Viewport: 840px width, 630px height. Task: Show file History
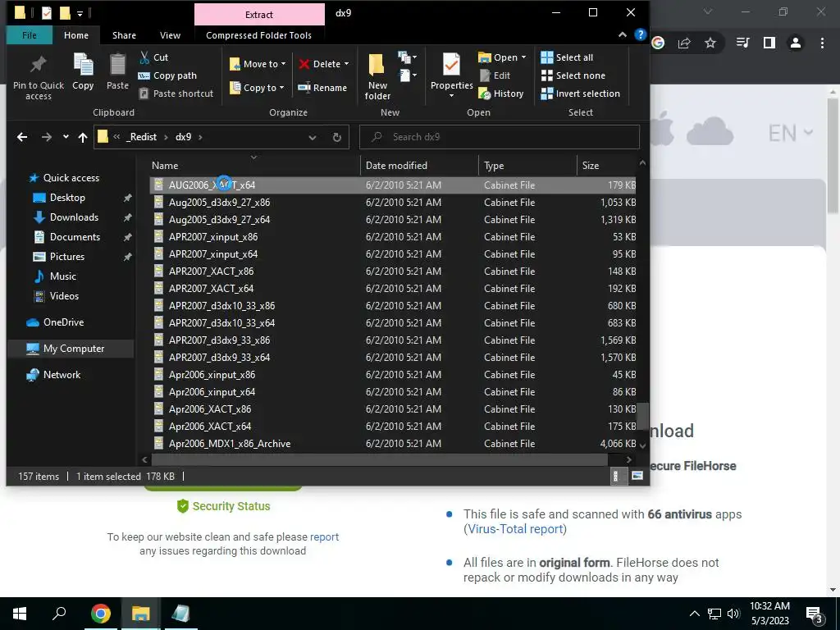tap(501, 94)
